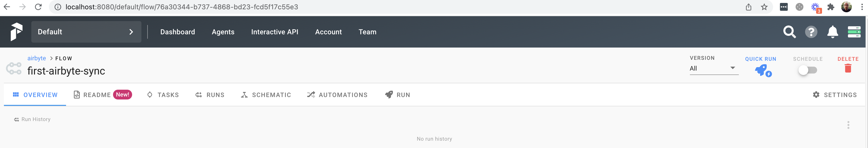Open the flow Settings

[x=835, y=95]
